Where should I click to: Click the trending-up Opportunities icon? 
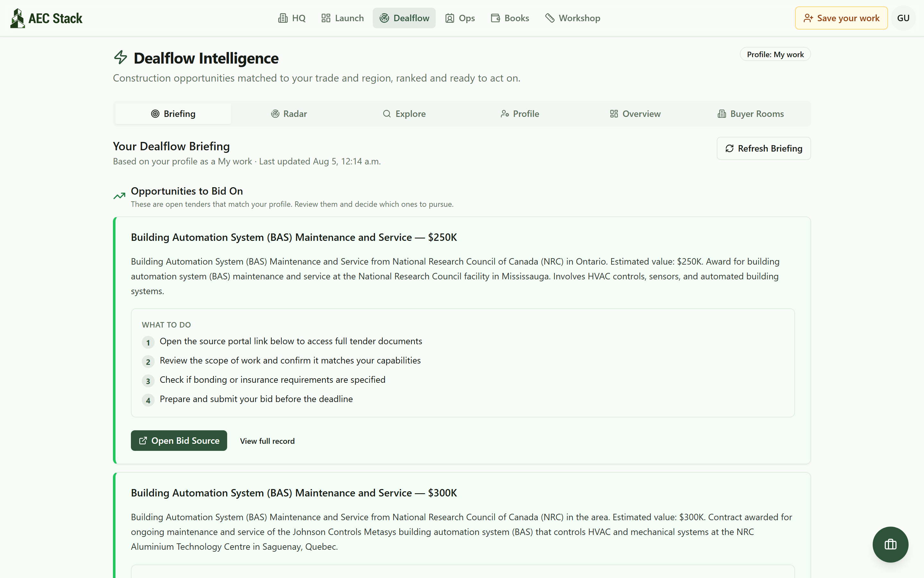coord(119,196)
